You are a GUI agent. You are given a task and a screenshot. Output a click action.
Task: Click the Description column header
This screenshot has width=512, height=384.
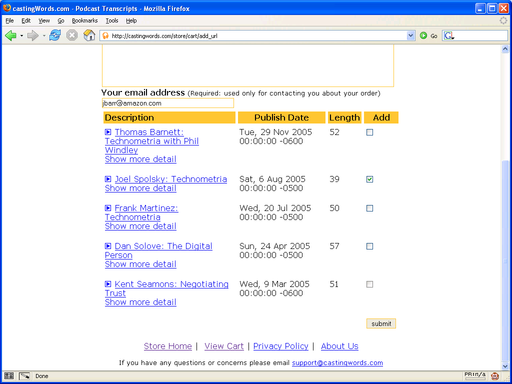pyautogui.click(x=169, y=118)
